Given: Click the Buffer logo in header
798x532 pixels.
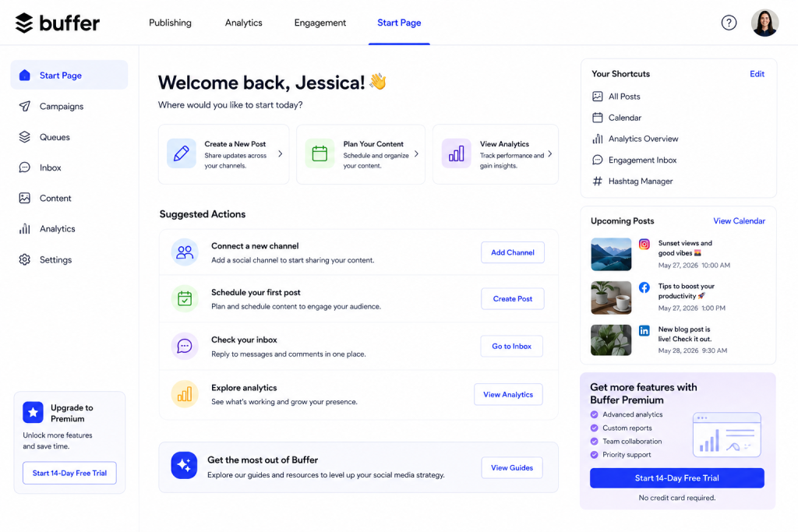Looking at the screenshot, I should click(57, 23).
